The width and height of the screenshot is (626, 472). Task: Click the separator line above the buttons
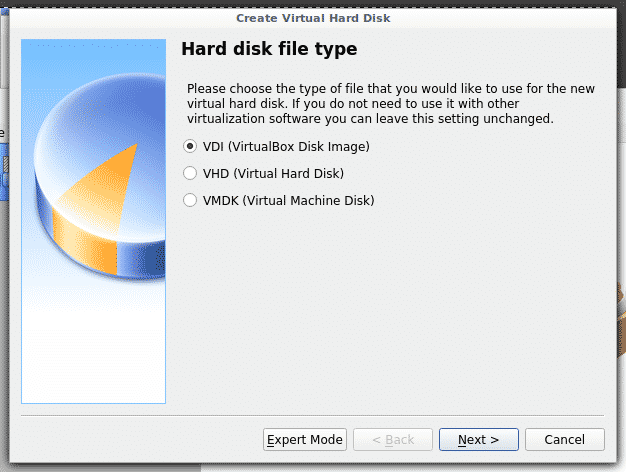[313, 412]
